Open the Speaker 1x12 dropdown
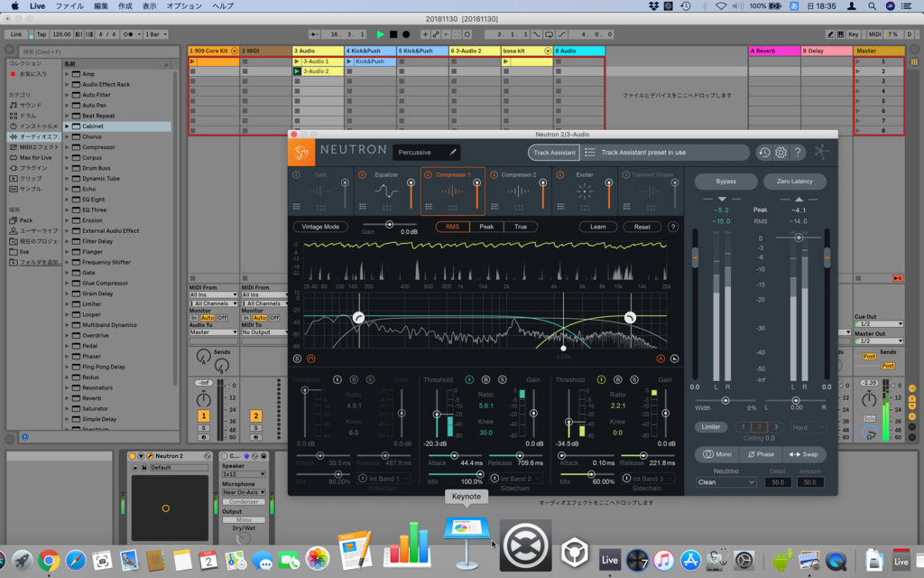 (244, 474)
